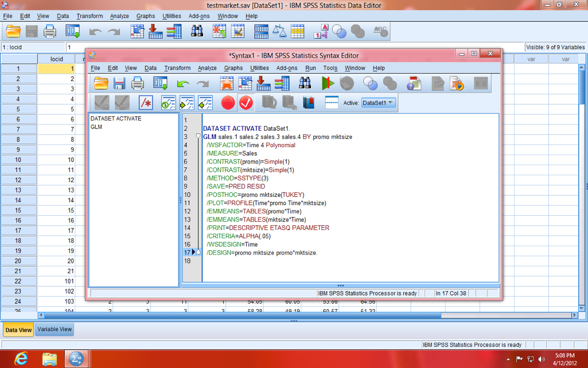Open the Active DataSet1 dropdown
The height and width of the screenshot is (368, 588).
[379, 102]
